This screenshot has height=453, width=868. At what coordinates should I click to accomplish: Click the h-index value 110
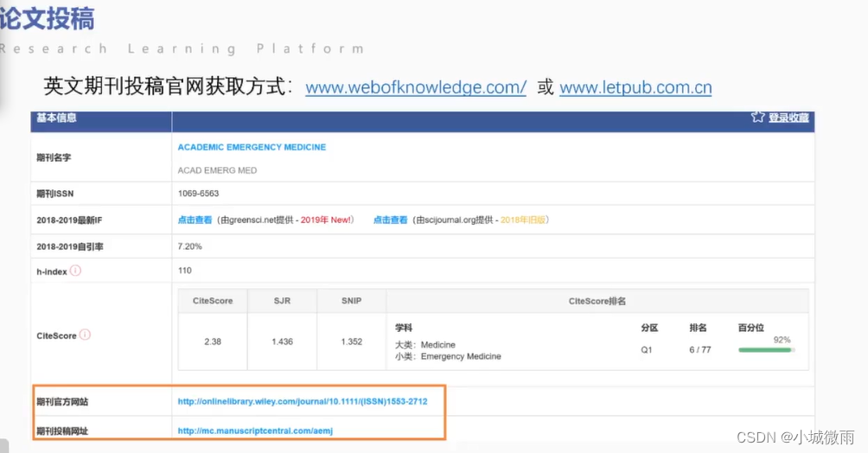[x=185, y=271]
